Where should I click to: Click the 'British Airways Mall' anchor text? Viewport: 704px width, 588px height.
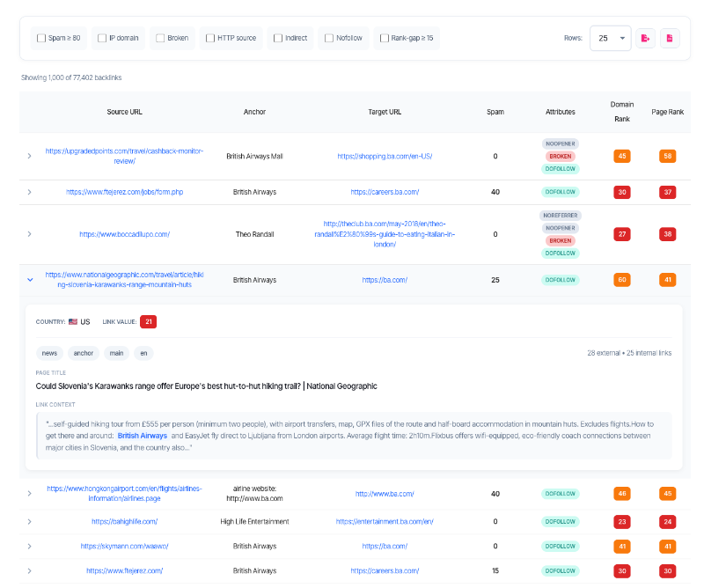pos(254,157)
